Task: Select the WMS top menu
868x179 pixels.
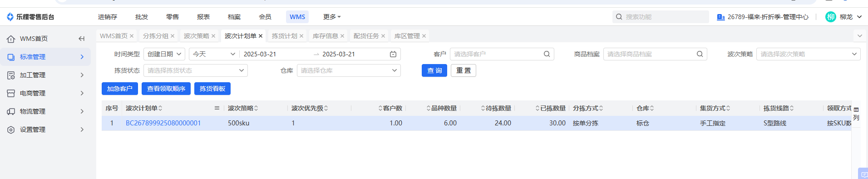Action: click(297, 17)
